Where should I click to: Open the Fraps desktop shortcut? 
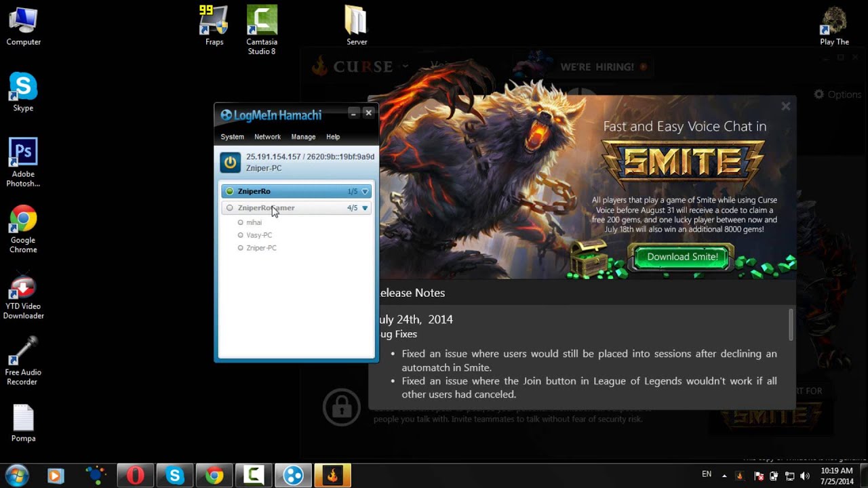[x=214, y=26]
